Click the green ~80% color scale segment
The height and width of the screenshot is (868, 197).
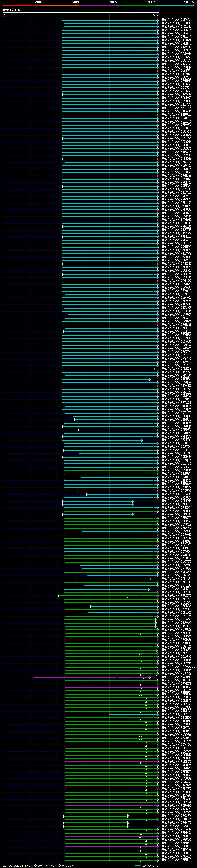point(137,6)
